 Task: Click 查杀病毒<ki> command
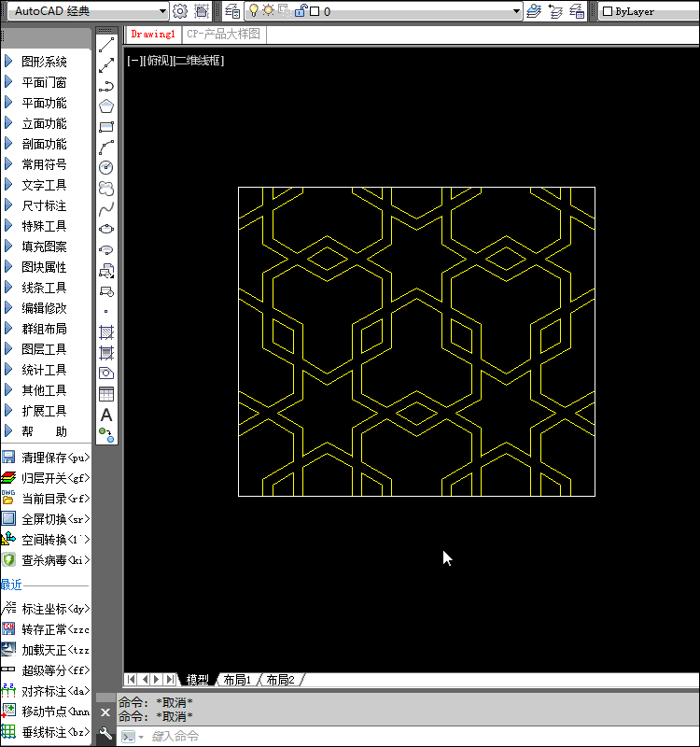coord(46,559)
